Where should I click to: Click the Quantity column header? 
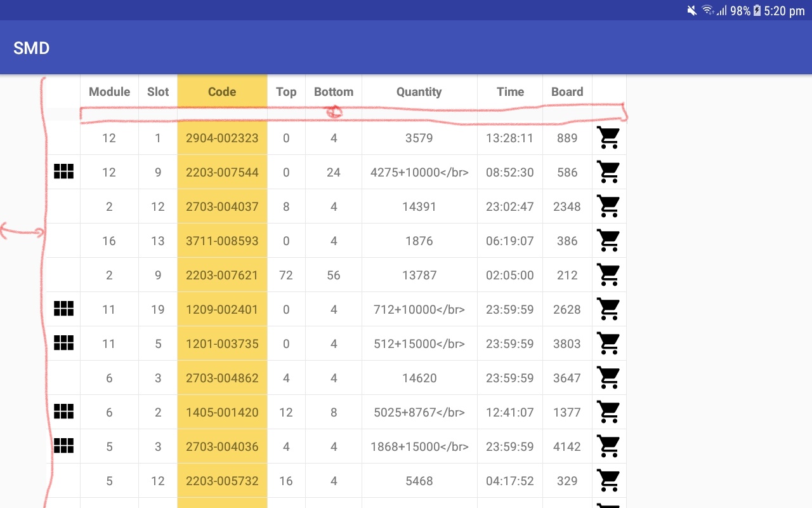pyautogui.click(x=419, y=91)
